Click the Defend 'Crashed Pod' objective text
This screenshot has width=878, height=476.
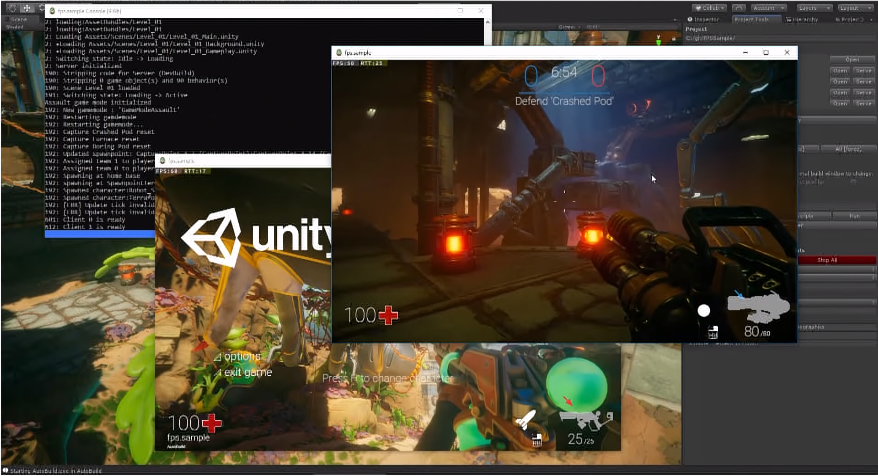[x=564, y=101]
